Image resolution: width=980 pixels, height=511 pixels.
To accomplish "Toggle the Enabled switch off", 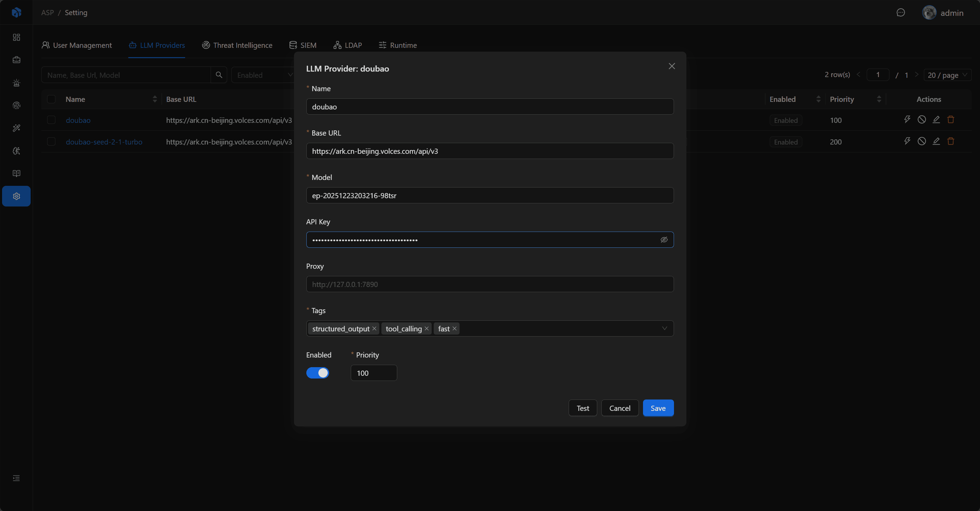I will tap(318, 373).
